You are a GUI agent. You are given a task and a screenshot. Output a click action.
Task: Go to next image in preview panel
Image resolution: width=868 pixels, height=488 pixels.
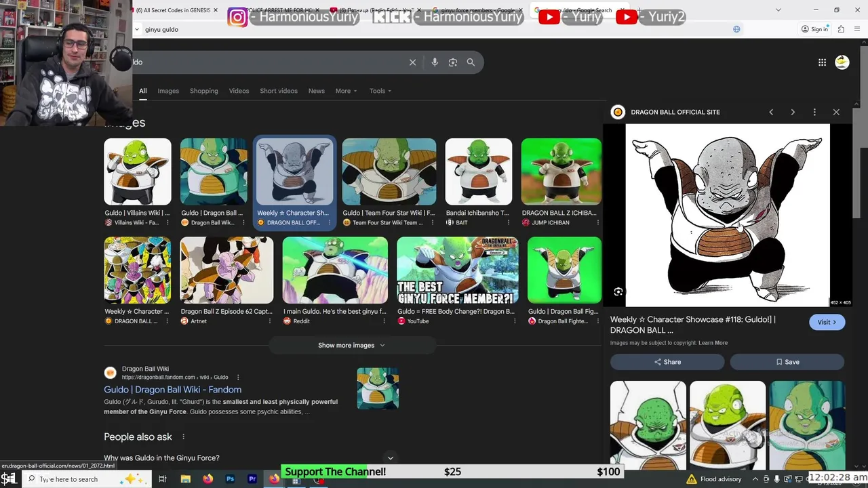pyautogui.click(x=793, y=112)
